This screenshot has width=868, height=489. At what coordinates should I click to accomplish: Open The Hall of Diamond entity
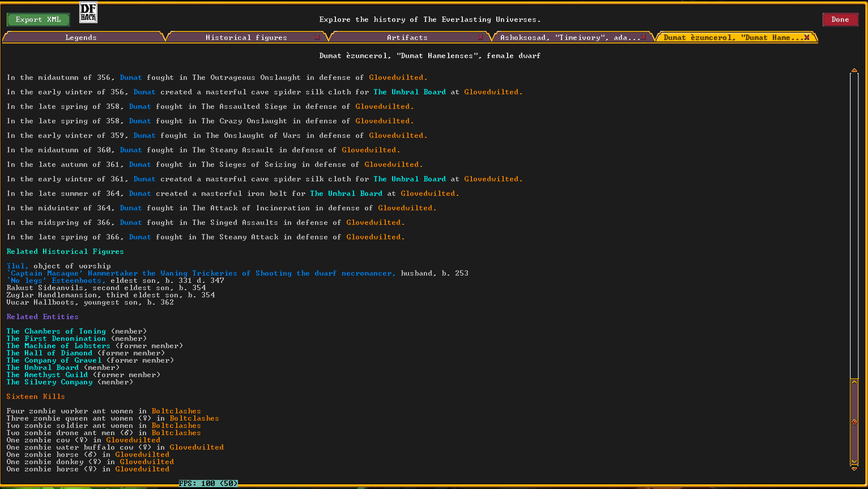tap(49, 353)
